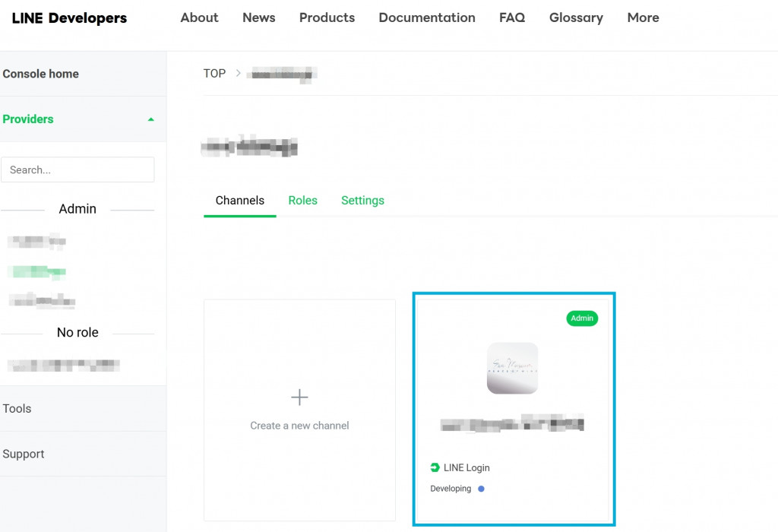Click the Admin section heading in sidebar
Screen dimensions: 778x532
(x=77, y=209)
